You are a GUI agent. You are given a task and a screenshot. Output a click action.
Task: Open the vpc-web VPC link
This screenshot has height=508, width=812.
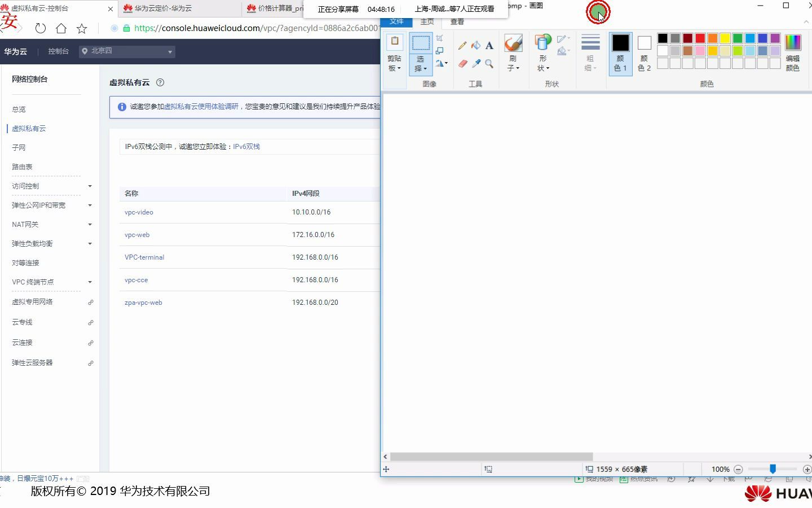coord(137,235)
